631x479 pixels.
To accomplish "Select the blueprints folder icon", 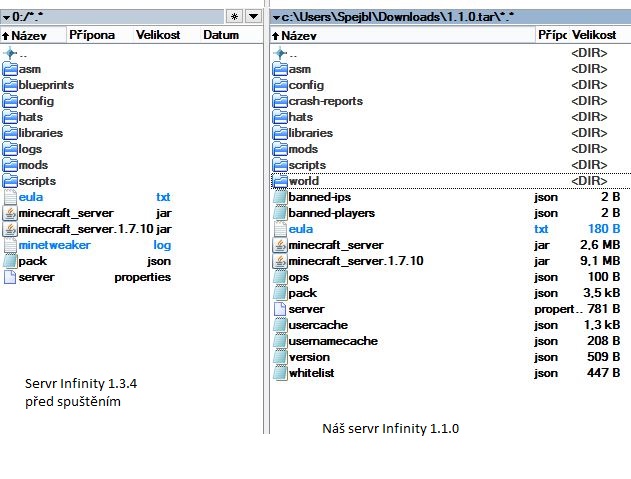I will 10,85.
